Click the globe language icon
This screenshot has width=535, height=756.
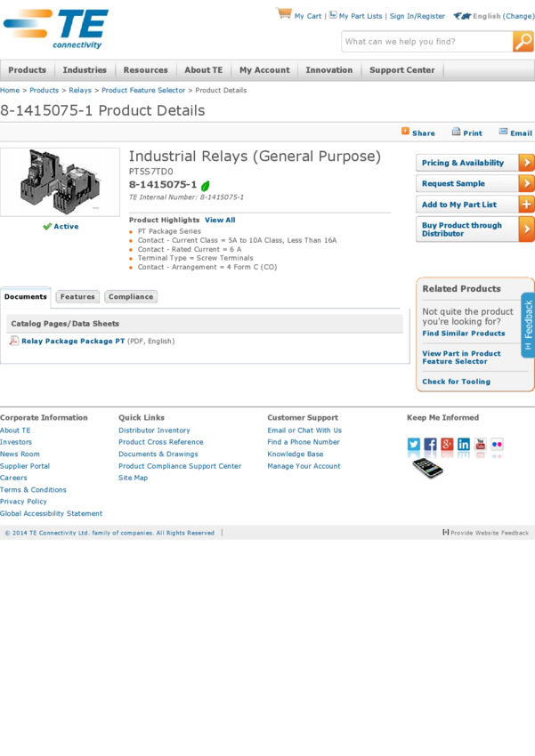pos(462,16)
